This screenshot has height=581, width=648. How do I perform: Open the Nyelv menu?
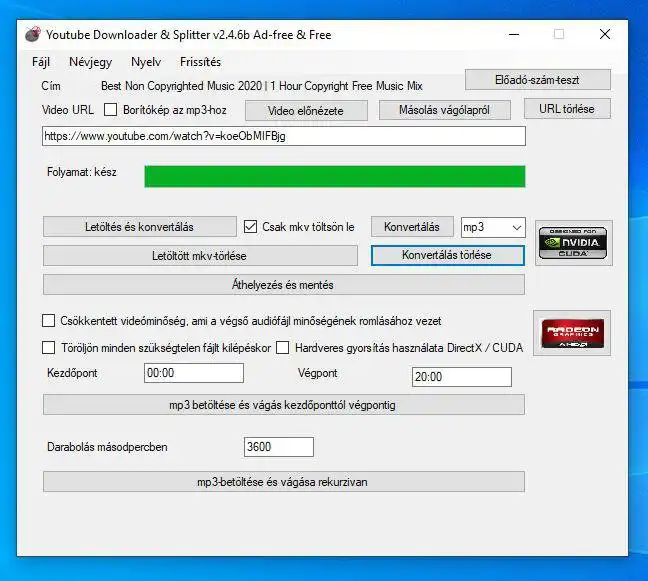146,62
